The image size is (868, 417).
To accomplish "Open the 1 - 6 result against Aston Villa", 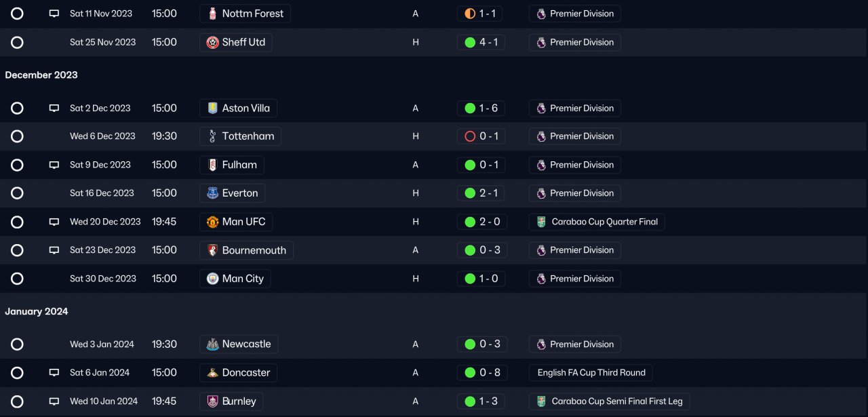I will tap(481, 108).
